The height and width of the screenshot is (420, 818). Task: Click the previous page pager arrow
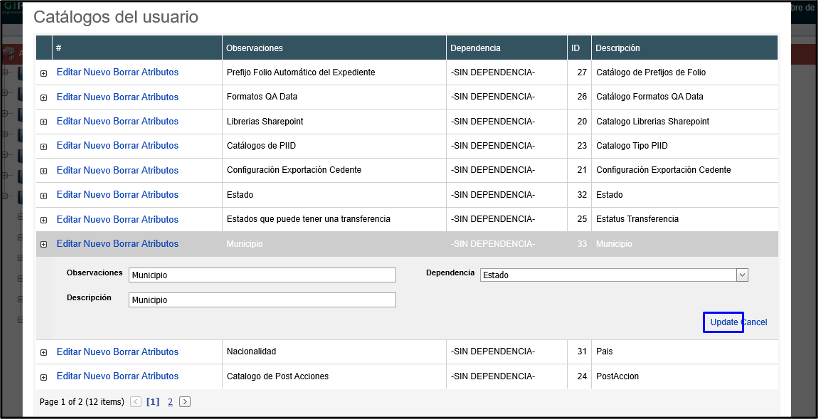136,402
